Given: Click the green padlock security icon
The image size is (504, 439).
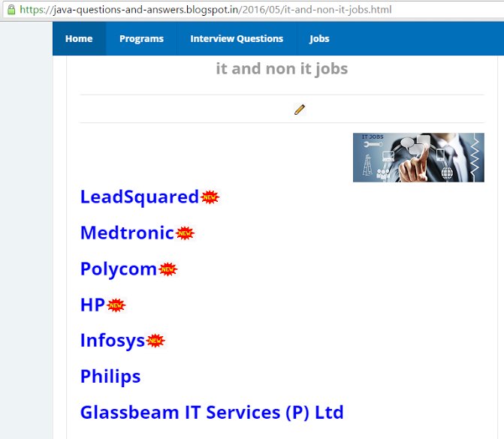Looking at the screenshot, I should click(x=11, y=10).
